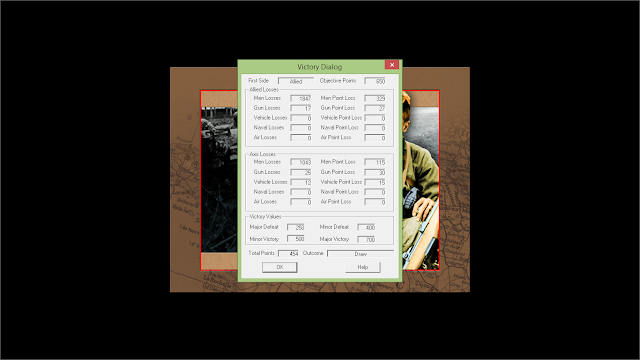The width and height of the screenshot is (640, 360).
Task: Click the 'Objective Points' label
Action: coord(338,81)
